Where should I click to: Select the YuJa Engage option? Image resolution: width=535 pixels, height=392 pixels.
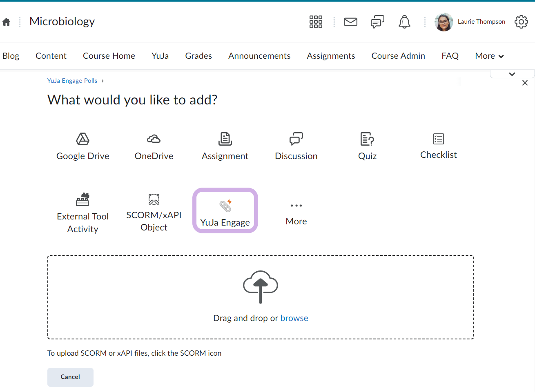pos(225,210)
